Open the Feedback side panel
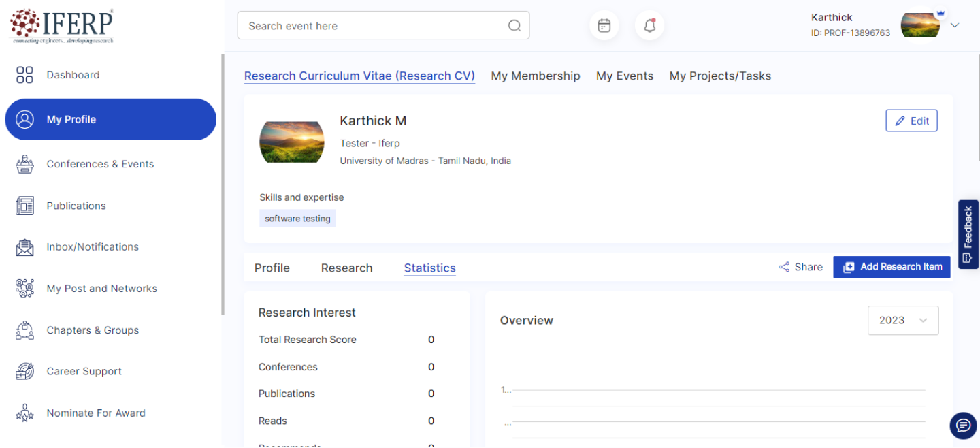Viewport: 980px width, 448px height. click(x=968, y=234)
